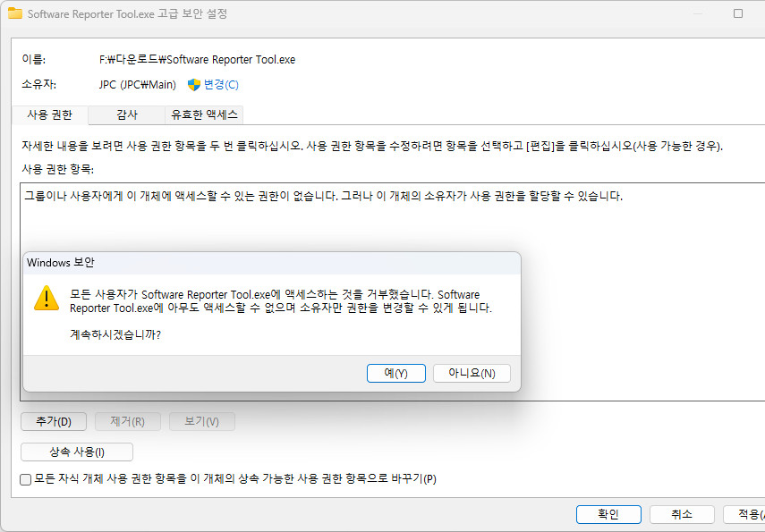The image size is (765, 532).
Task: Click the 추가(D) button
Action: [54, 421]
